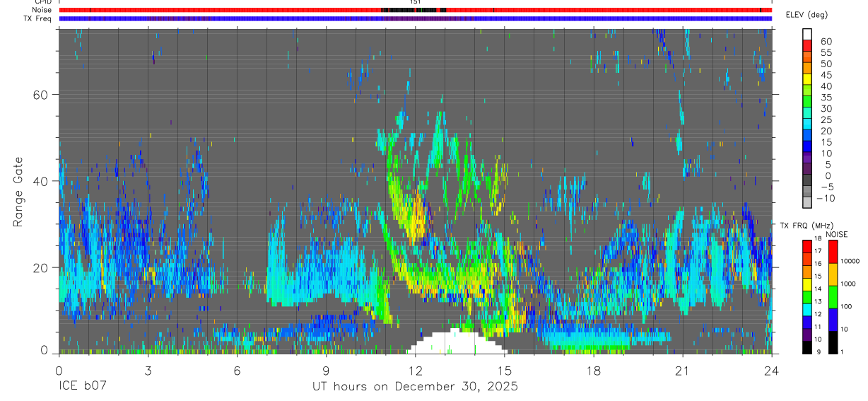Click the '100' label on NOISE scale
Viewport: 868px width, 401px height.
click(846, 307)
